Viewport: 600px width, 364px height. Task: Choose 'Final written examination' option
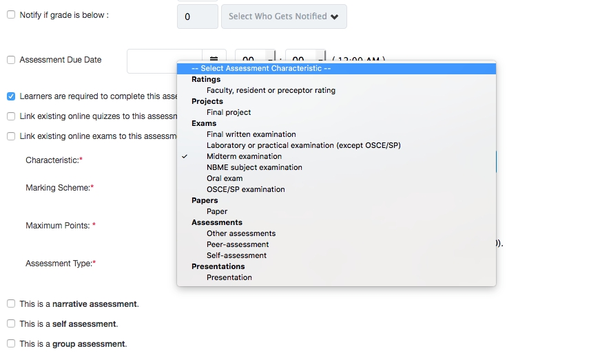pyautogui.click(x=251, y=134)
